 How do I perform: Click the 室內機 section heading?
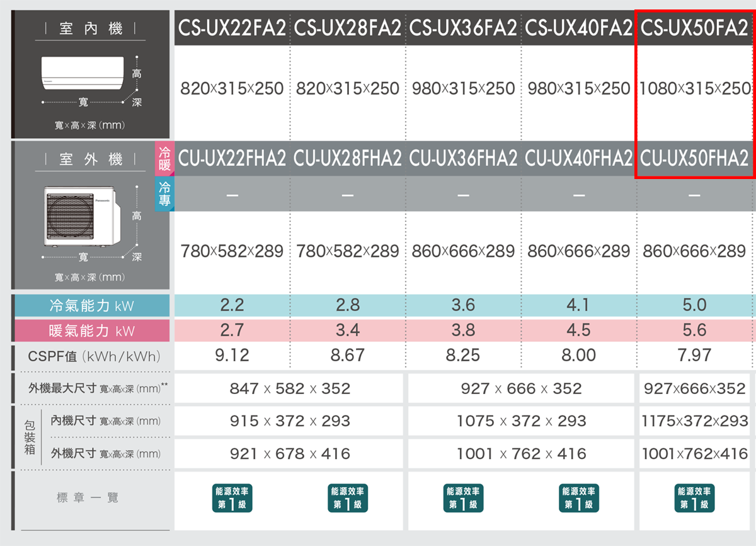[x=91, y=29]
